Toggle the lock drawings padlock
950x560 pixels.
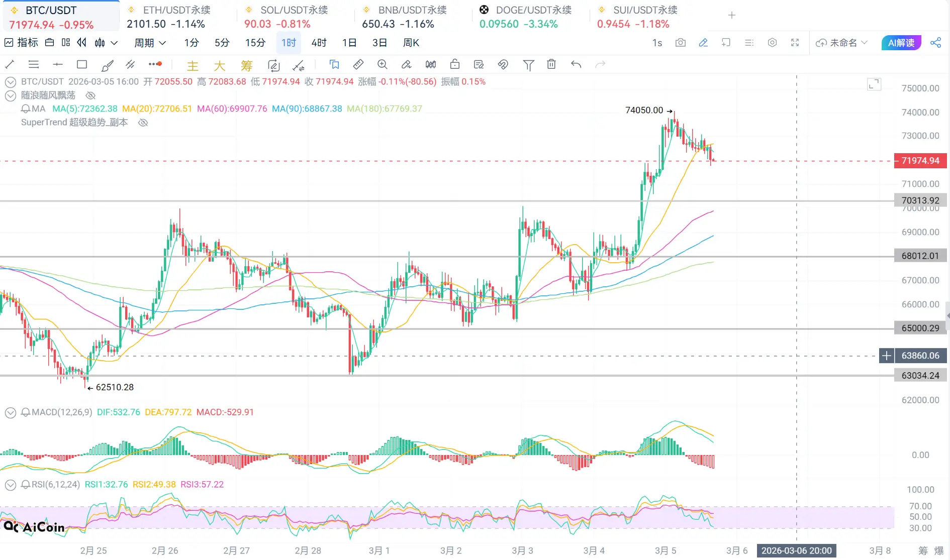455,64
